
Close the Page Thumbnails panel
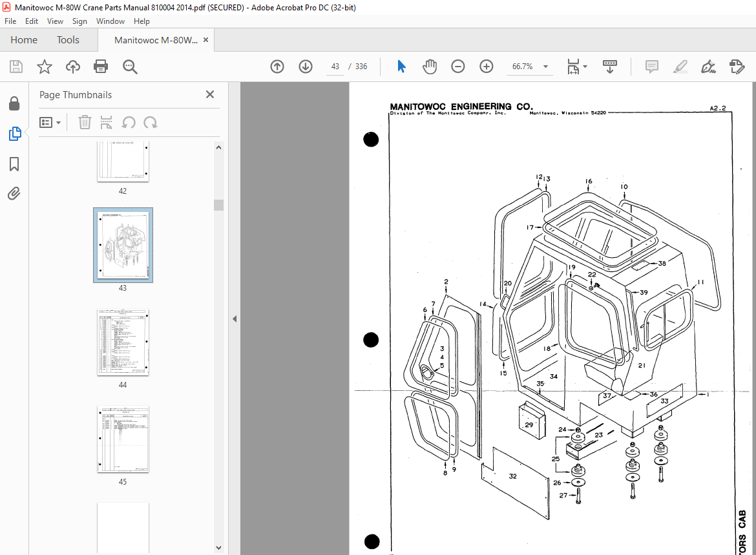[x=210, y=94]
